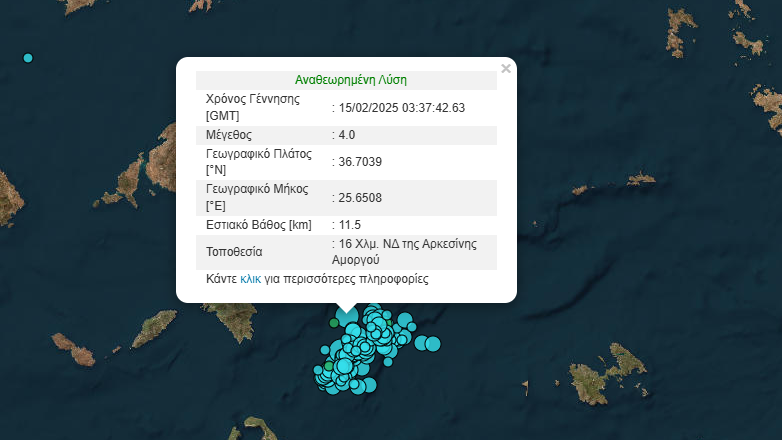Screen dimensions: 782x440
Task: Click the latitude value 36.7039
Action: (359, 161)
